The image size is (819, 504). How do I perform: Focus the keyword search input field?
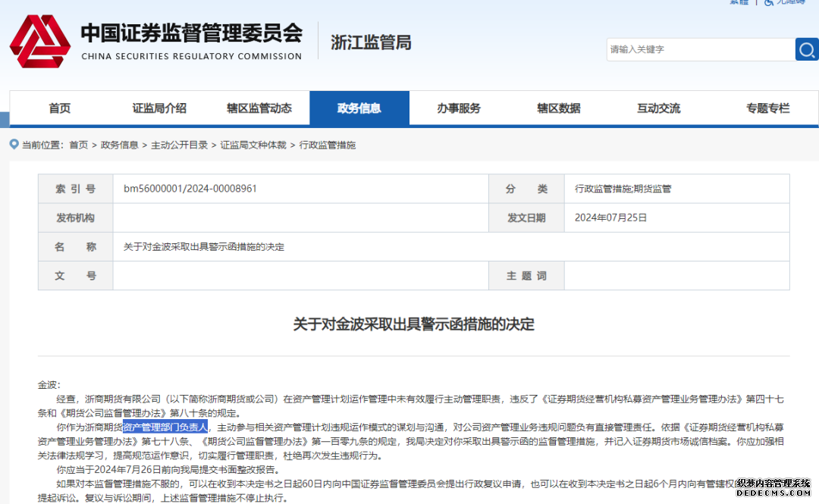click(x=701, y=49)
